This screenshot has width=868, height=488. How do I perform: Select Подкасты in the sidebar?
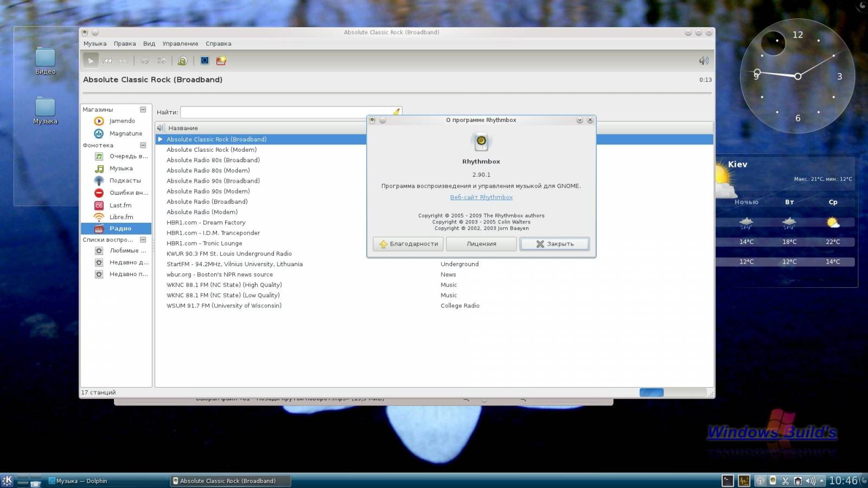[x=116, y=181]
